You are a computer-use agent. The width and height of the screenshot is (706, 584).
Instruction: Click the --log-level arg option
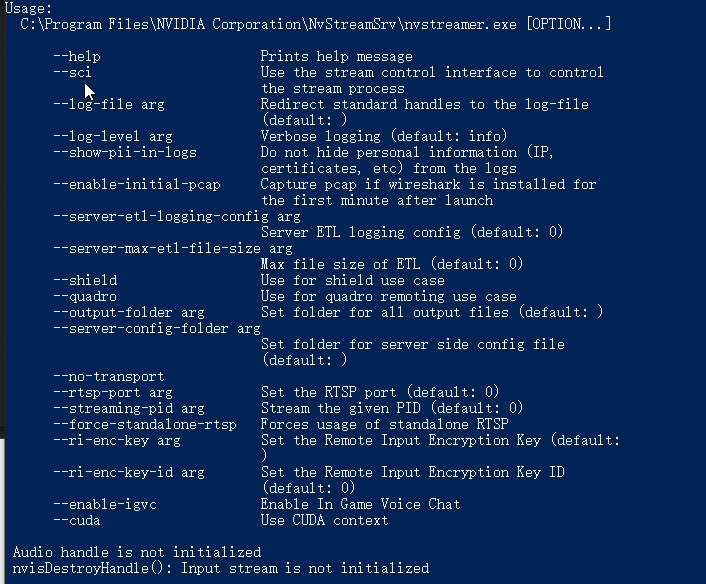(113, 136)
